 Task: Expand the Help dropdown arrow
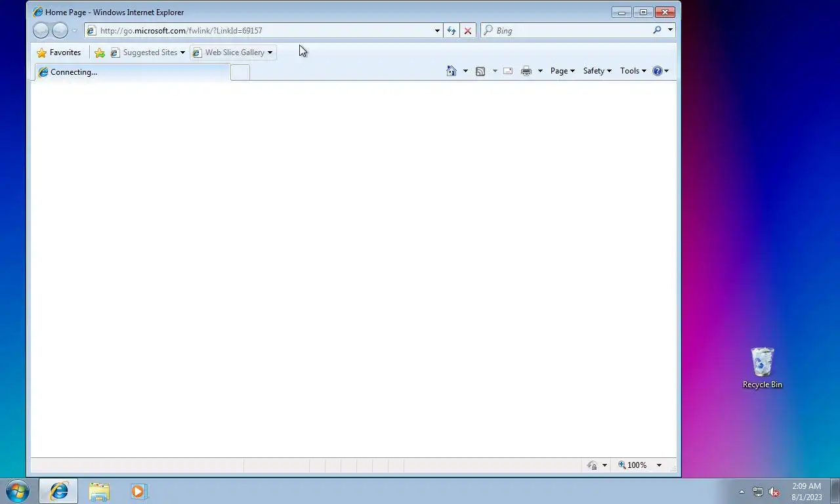(x=667, y=71)
